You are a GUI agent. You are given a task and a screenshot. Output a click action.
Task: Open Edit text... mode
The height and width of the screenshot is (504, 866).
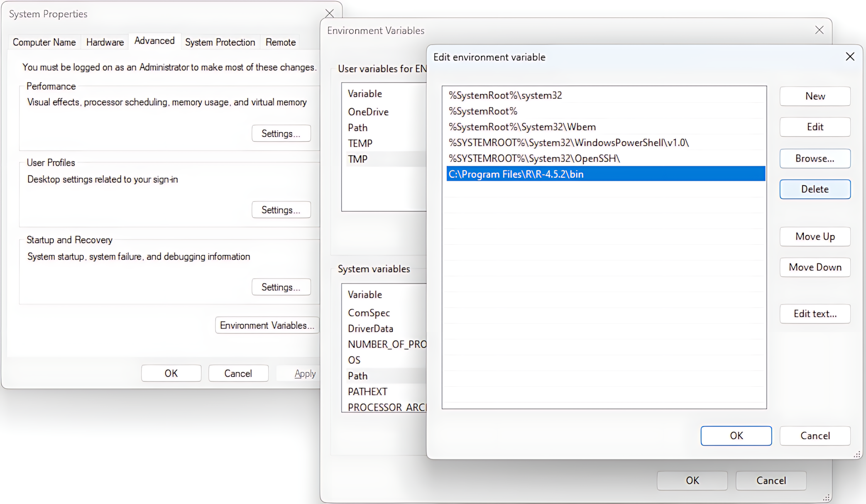pyautogui.click(x=815, y=314)
